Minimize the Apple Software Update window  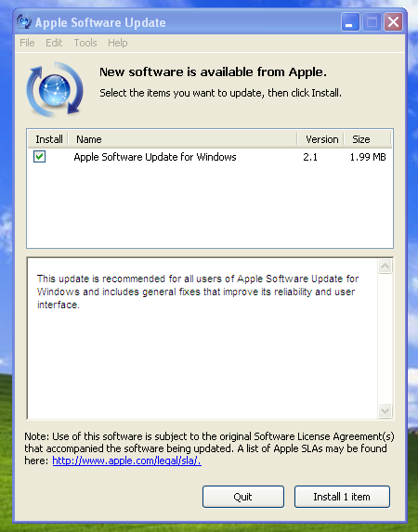coord(350,22)
